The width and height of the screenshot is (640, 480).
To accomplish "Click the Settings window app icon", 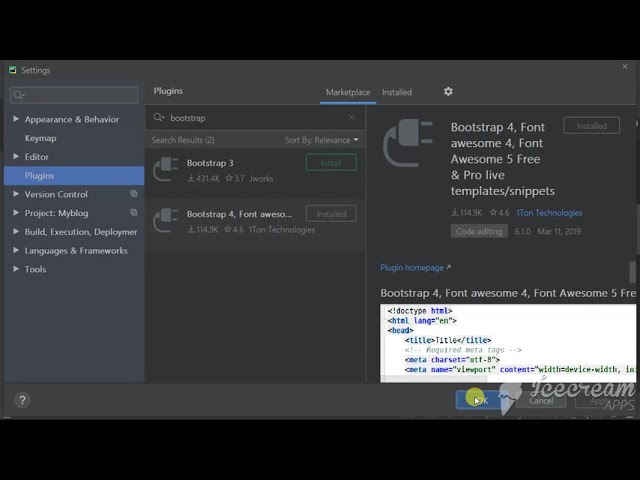I will [13, 70].
